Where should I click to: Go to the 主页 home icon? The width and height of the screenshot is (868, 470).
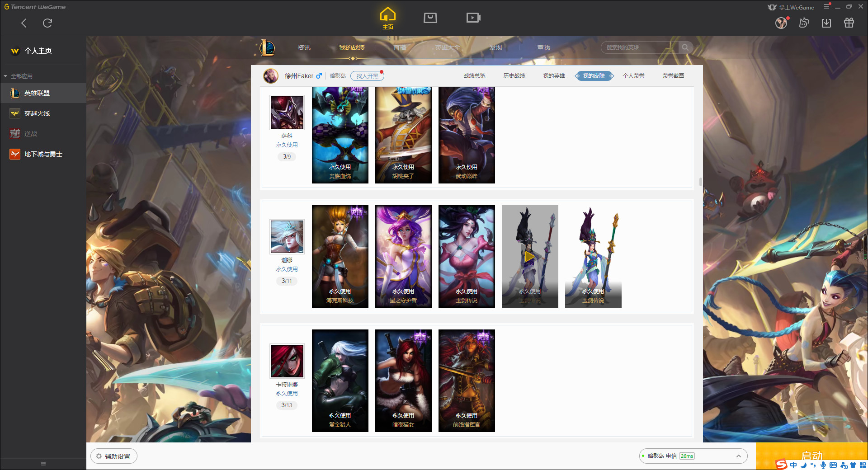click(x=388, y=19)
